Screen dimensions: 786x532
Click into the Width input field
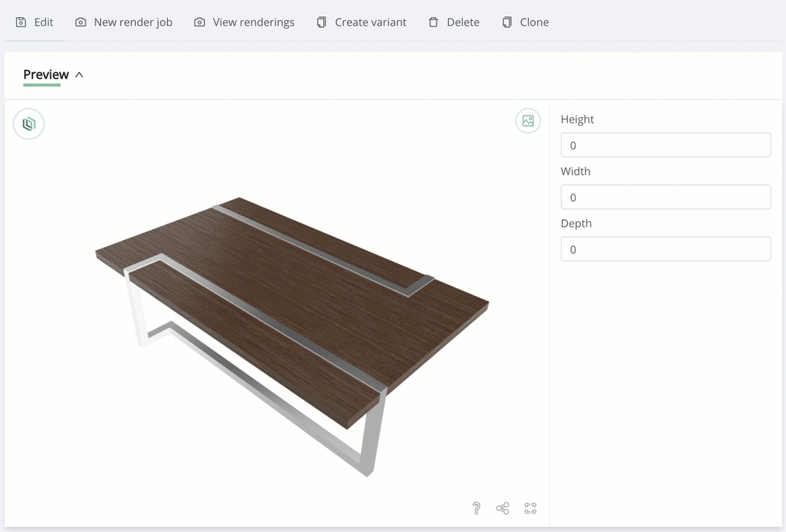pyautogui.click(x=666, y=197)
